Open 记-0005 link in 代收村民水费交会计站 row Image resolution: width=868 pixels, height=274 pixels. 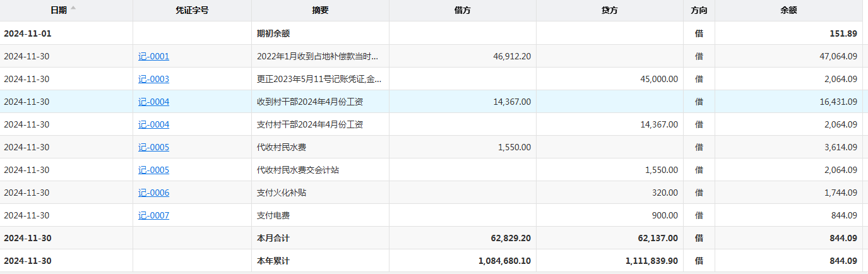coord(153,170)
